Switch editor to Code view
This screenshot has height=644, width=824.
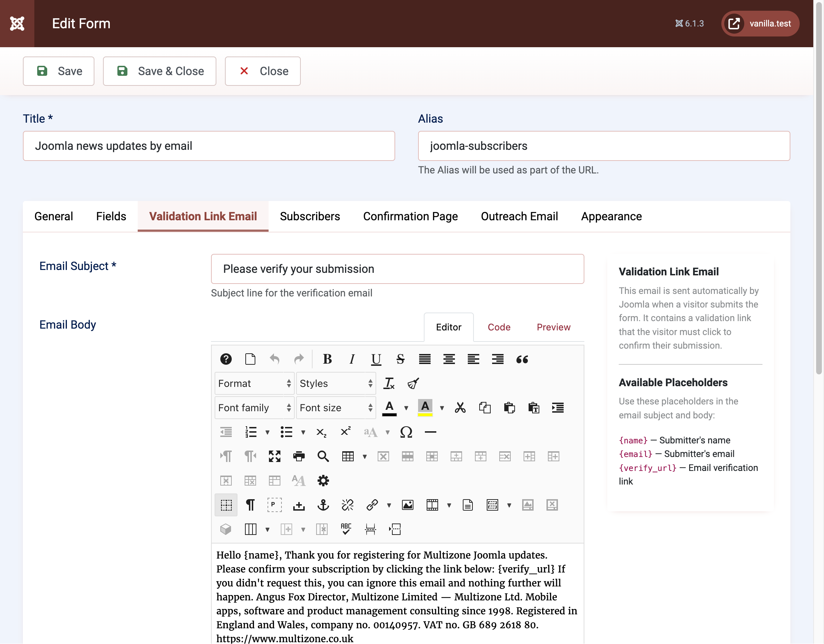[499, 327]
